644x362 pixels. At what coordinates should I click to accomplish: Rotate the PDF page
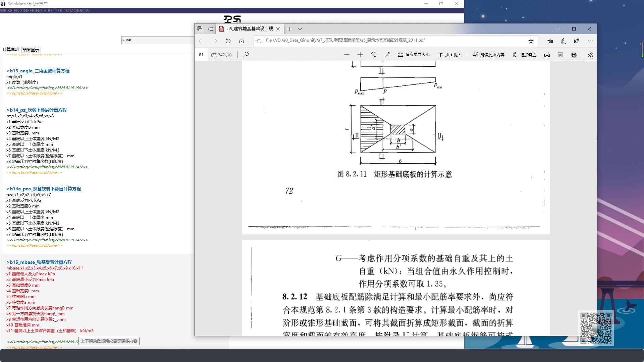[x=373, y=54]
